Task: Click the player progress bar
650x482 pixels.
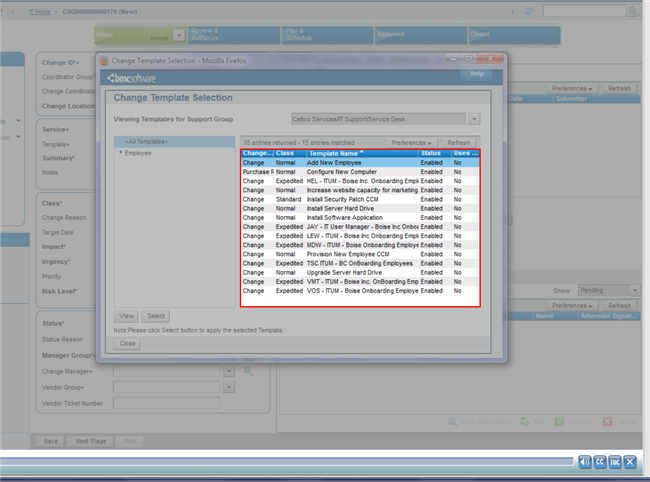Action: coord(286,462)
